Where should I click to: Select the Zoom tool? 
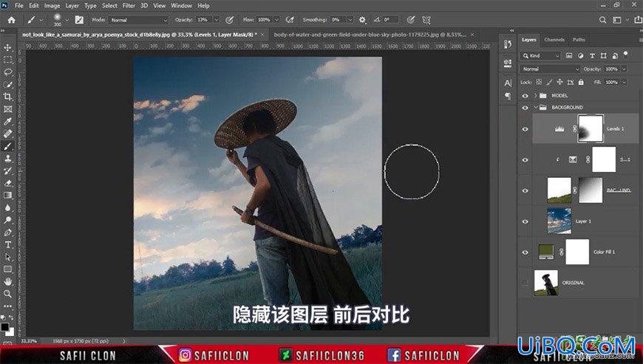(x=8, y=294)
